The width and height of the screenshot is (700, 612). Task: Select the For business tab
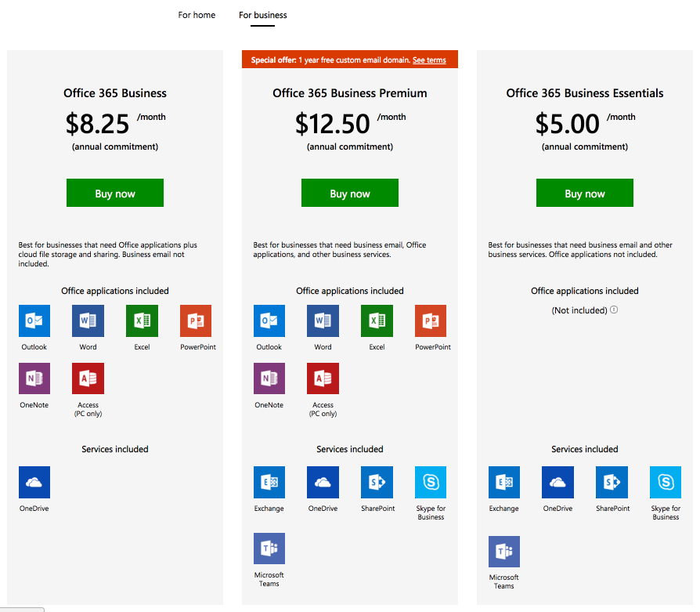pos(262,15)
